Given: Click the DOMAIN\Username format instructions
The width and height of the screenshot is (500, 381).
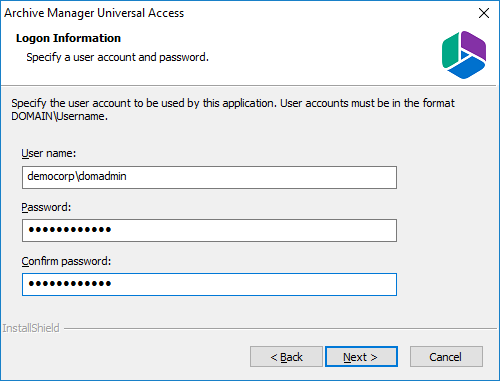Looking at the screenshot, I should [x=233, y=110].
